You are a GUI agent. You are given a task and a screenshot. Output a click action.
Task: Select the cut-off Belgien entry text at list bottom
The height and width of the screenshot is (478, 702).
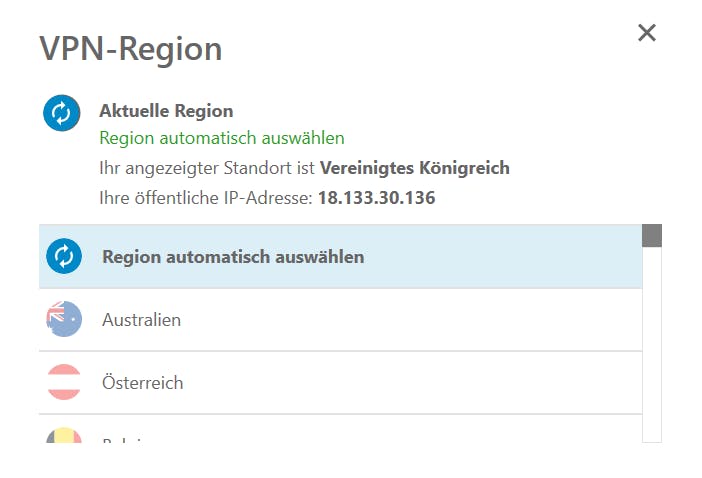click(x=123, y=440)
